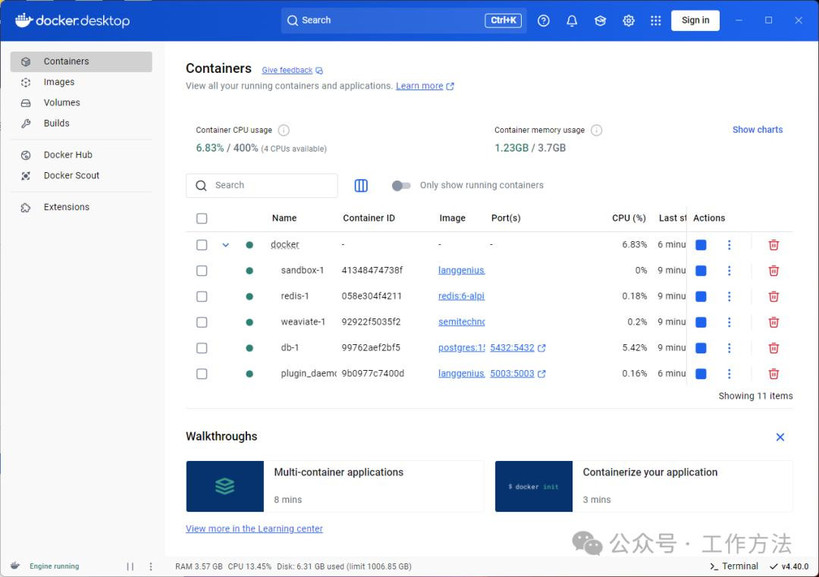Stop the sandbox-1 container
Image resolution: width=819 pixels, height=577 pixels.
tap(701, 270)
